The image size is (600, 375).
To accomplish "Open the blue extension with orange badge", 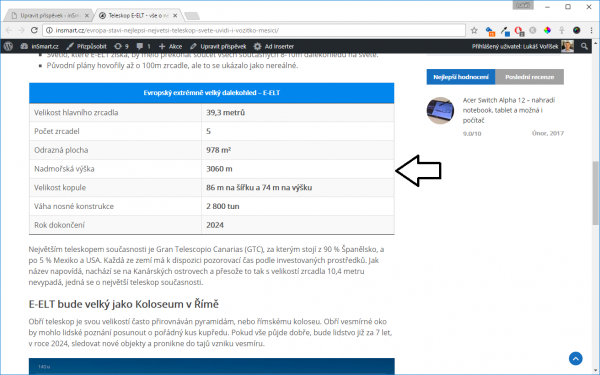I will click(x=490, y=31).
